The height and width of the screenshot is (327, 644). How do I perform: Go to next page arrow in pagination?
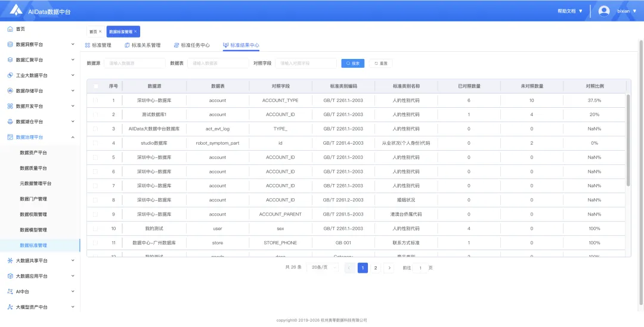pos(389,268)
